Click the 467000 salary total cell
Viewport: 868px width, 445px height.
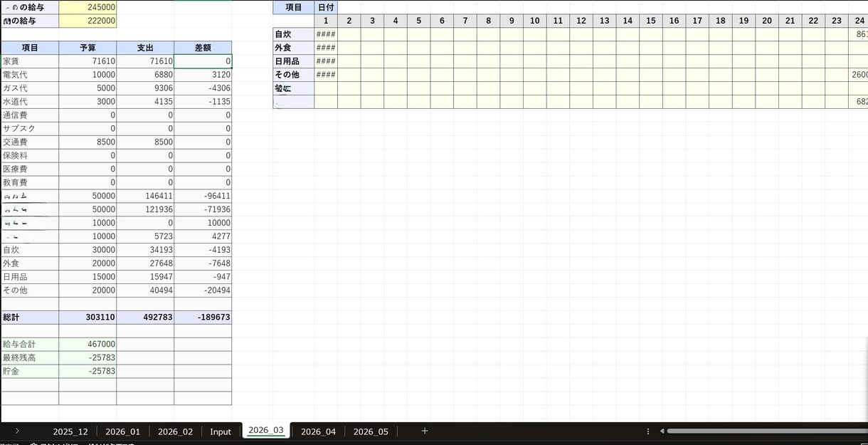tap(88, 345)
